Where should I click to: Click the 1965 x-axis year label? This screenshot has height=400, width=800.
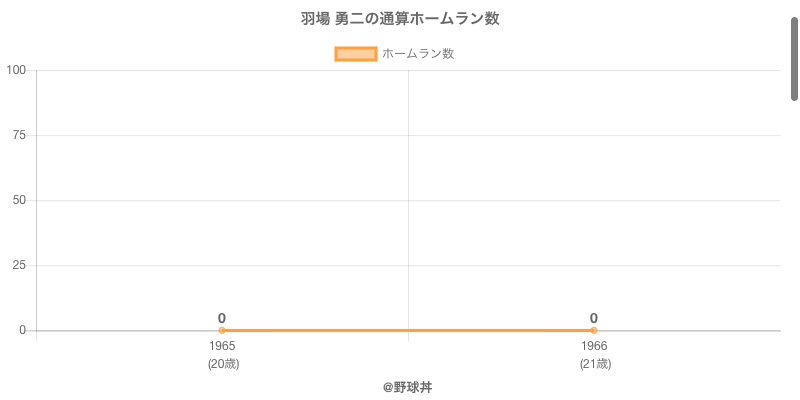[x=222, y=346]
